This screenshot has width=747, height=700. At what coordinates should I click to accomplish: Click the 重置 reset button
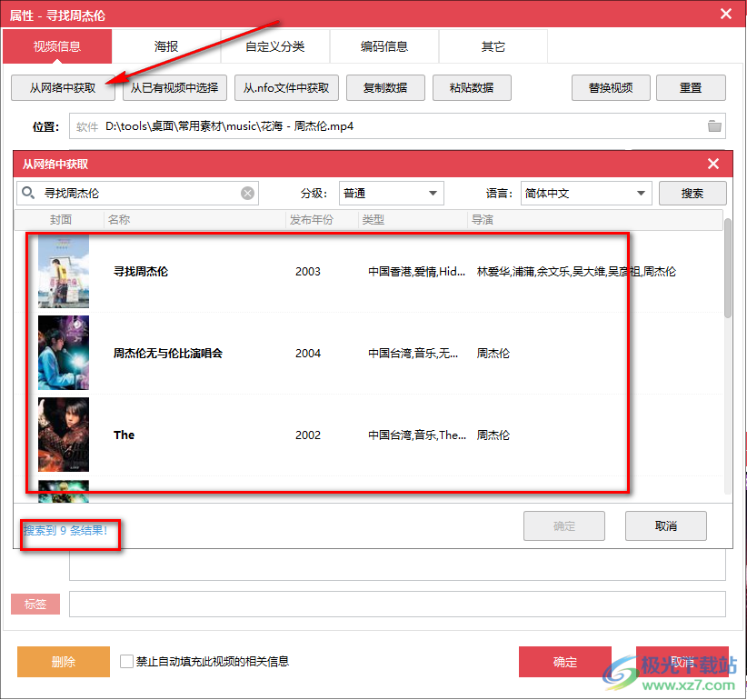691,87
